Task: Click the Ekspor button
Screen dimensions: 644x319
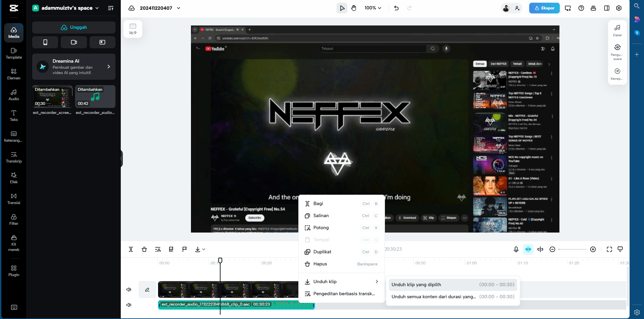Action: (544, 8)
